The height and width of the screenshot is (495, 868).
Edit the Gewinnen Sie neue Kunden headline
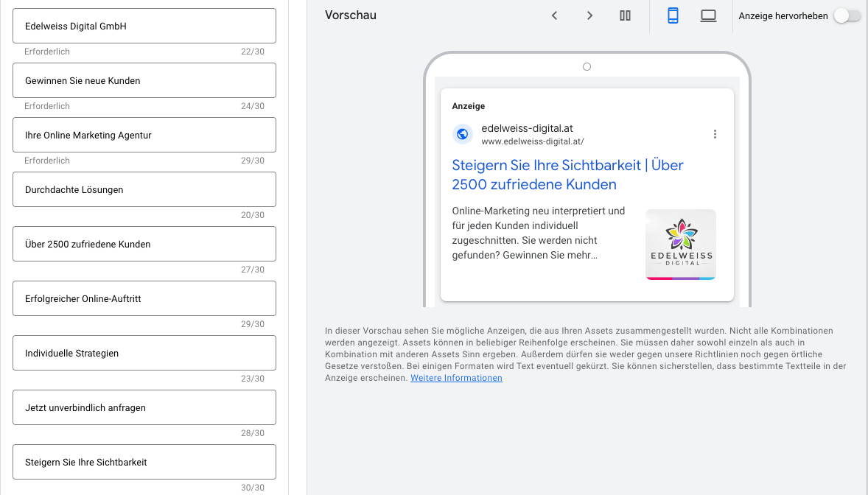coord(144,80)
